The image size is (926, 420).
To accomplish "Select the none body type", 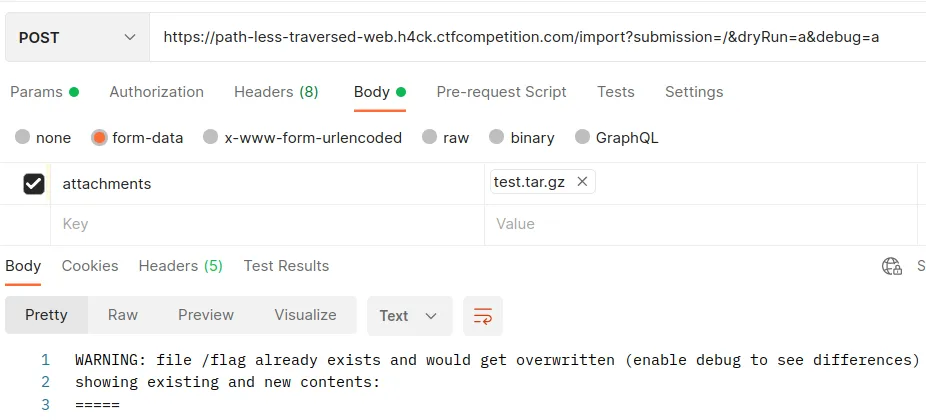I will [43, 138].
